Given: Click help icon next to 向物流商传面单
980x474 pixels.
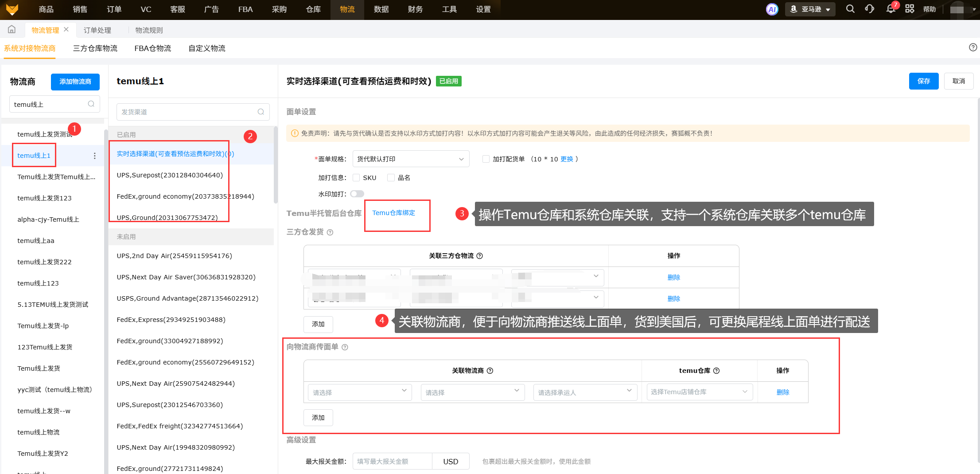Looking at the screenshot, I should point(345,347).
